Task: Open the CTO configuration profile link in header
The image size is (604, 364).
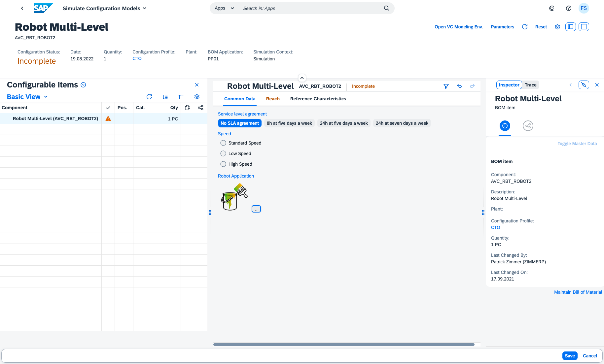Action: [x=137, y=58]
